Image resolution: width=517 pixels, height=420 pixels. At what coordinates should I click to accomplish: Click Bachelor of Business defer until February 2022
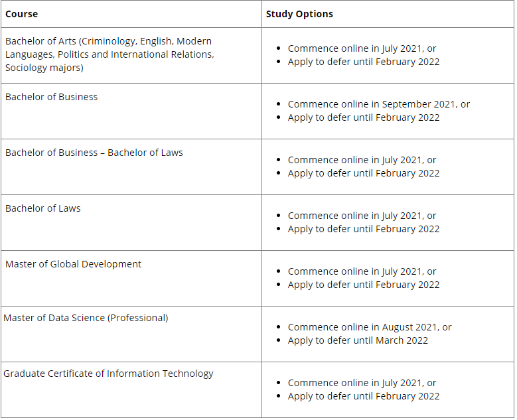point(363,117)
